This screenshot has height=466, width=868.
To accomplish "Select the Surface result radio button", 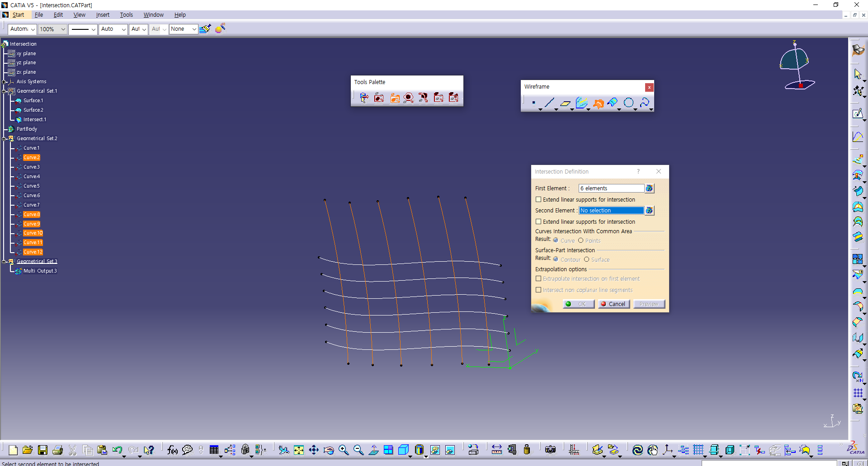I will (586, 259).
